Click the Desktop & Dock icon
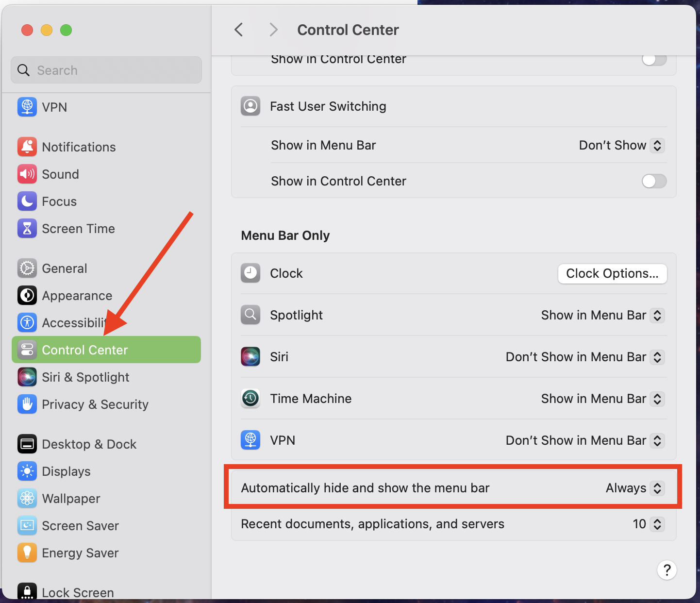 27,444
